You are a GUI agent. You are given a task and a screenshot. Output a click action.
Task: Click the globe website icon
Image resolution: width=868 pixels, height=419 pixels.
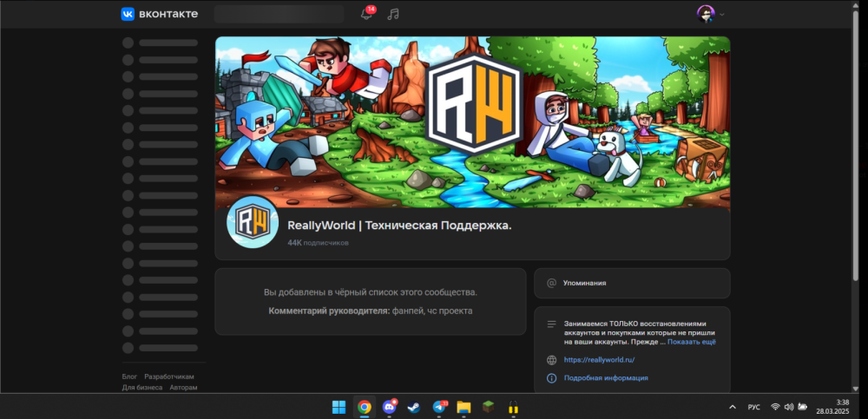pyautogui.click(x=551, y=360)
